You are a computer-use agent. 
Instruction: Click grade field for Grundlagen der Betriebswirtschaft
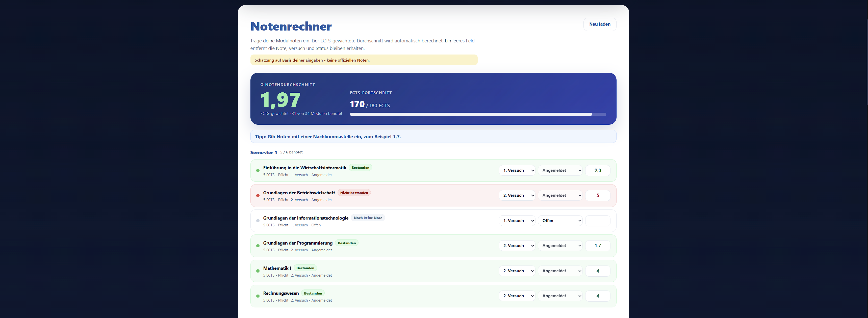(598, 195)
